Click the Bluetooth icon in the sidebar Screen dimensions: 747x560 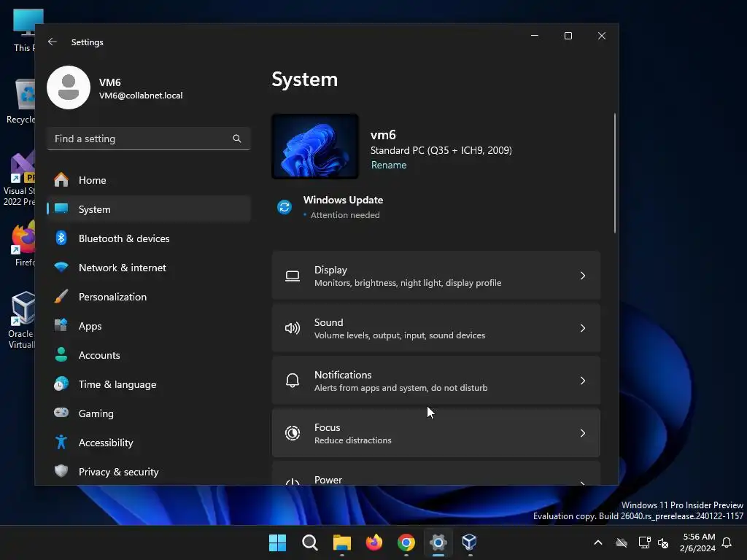[61, 238]
